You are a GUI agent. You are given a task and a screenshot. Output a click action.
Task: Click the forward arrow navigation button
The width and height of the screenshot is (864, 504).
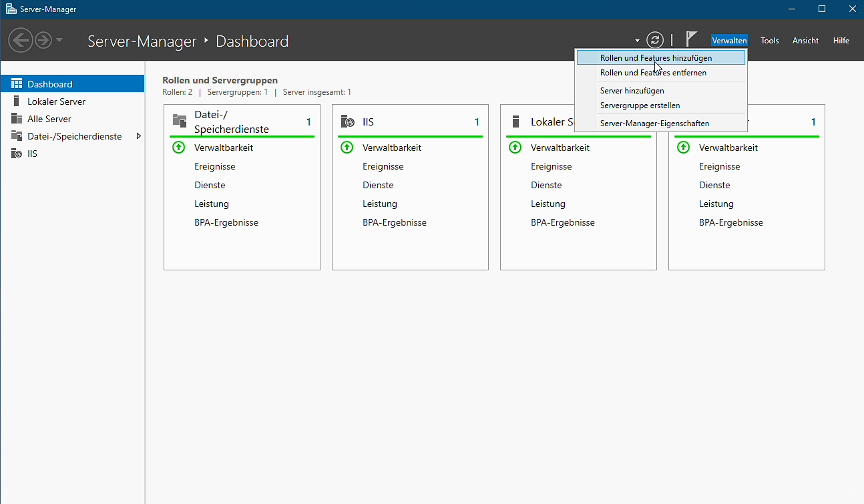[43, 41]
